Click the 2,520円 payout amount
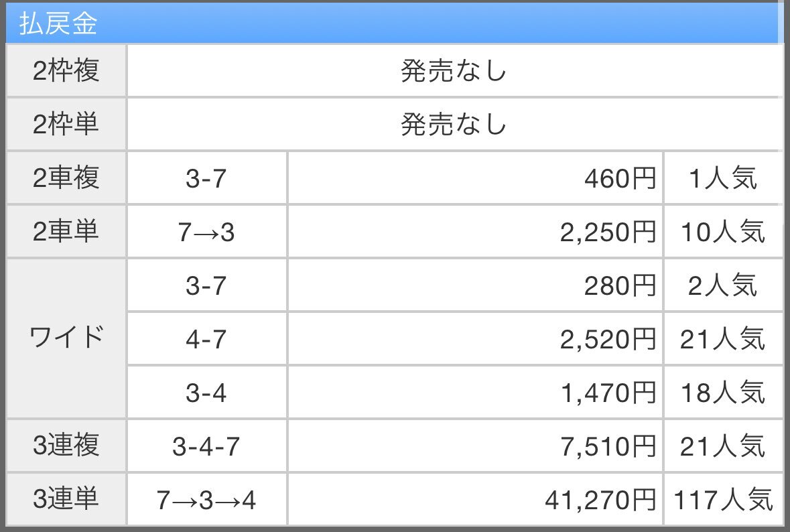The height and width of the screenshot is (532, 790). (608, 340)
